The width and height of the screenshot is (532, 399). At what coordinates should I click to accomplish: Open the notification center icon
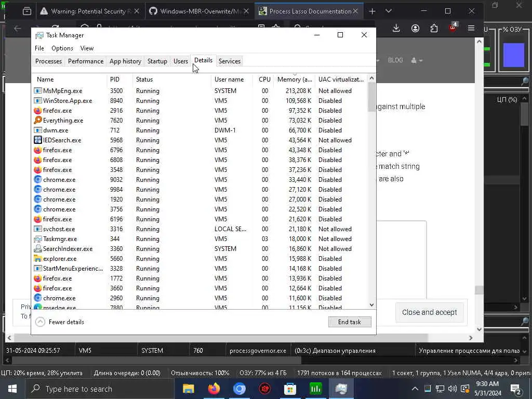coord(516,389)
